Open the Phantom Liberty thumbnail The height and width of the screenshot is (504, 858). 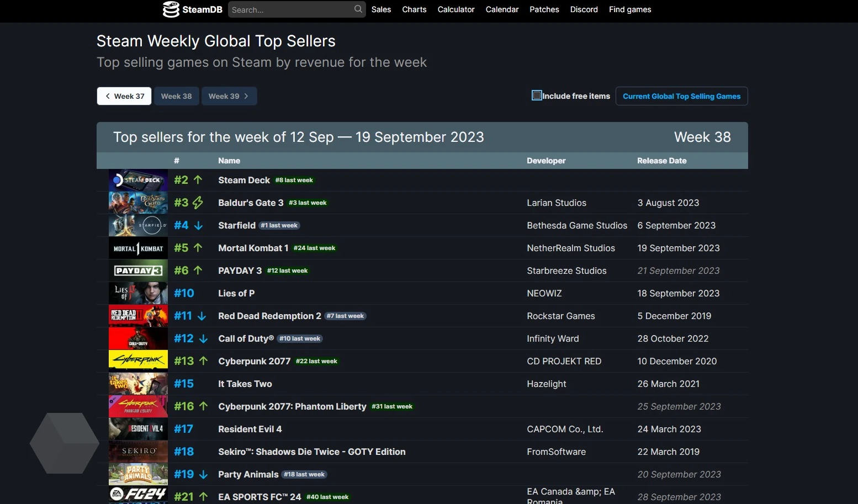138,406
